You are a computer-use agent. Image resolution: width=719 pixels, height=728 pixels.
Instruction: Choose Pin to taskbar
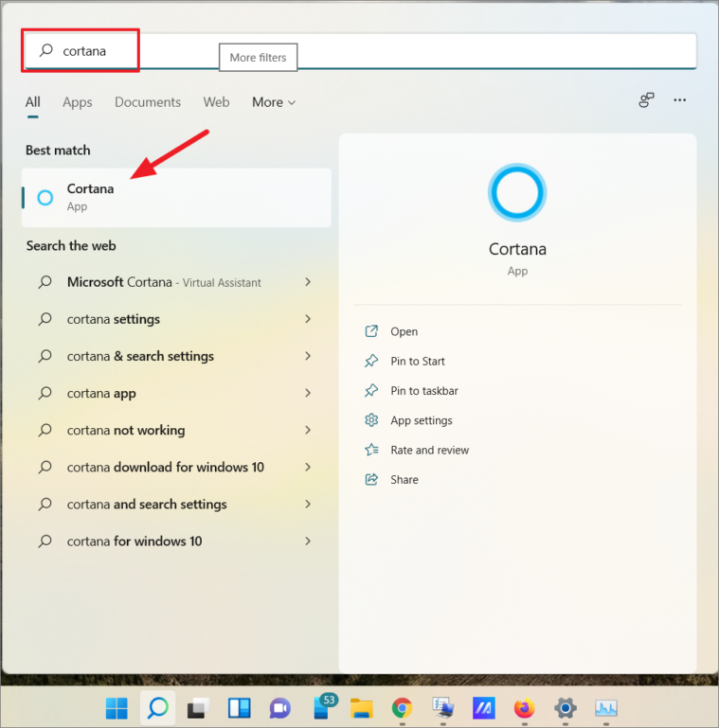[424, 391]
